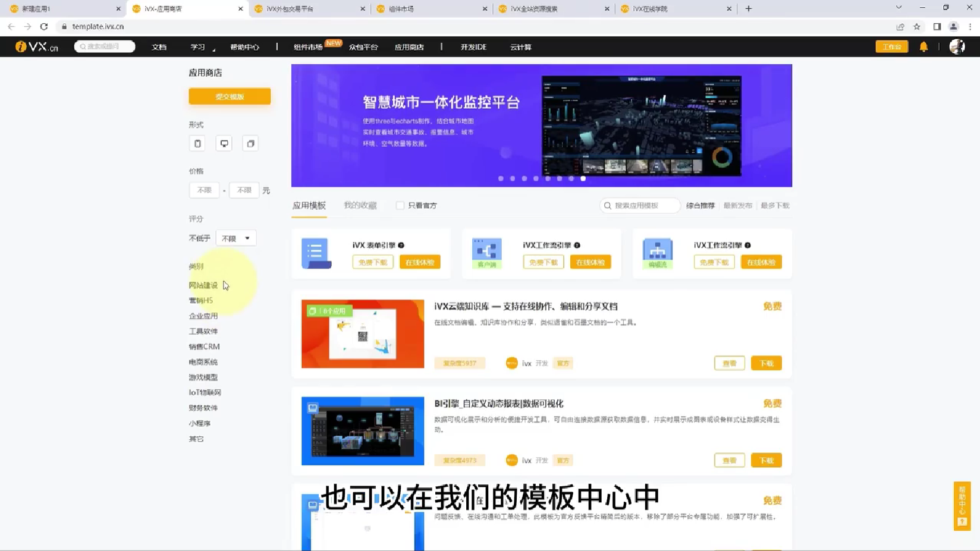The width and height of the screenshot is (980, 551).
Task: Open 文档 in the top navigation
Action: tap(159, 47)
